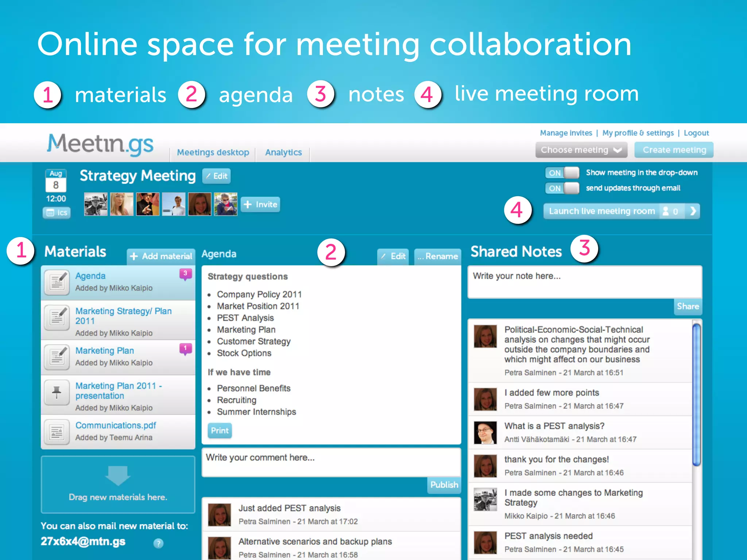Viewport: 747px width, 560px height.
Task: Click the pin icon for Marketing Plan presentation
Action: (x=57, y=392)
